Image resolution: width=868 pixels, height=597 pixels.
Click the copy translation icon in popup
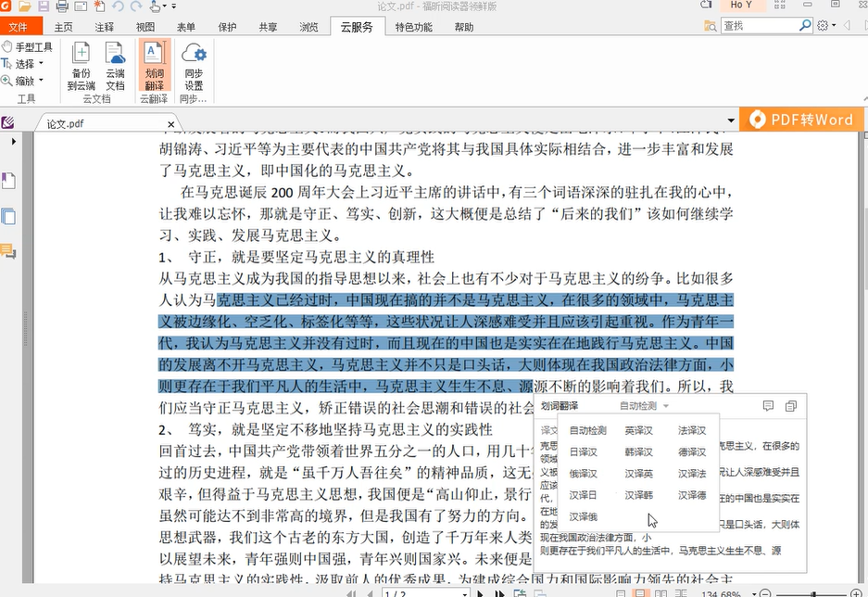(790, 406)
